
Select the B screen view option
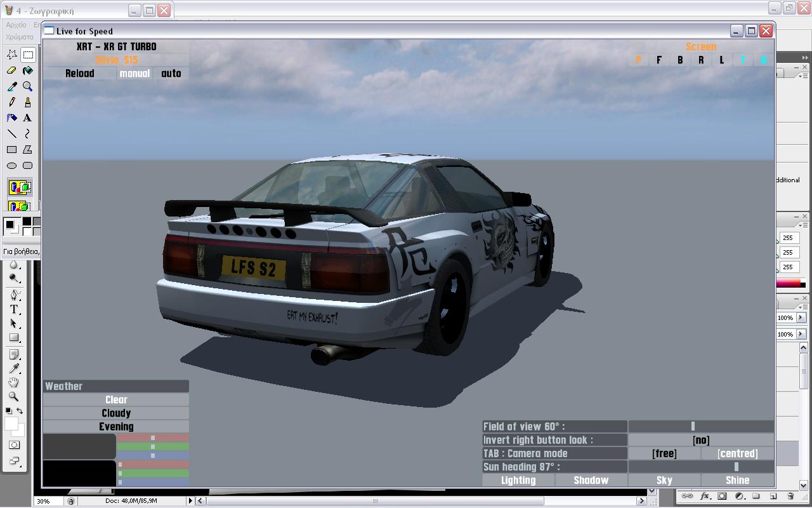[680, 60]
